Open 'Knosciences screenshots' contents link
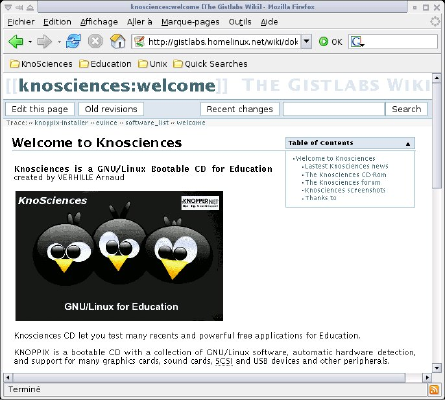This screenshot has width=445, height=400. 345,190
